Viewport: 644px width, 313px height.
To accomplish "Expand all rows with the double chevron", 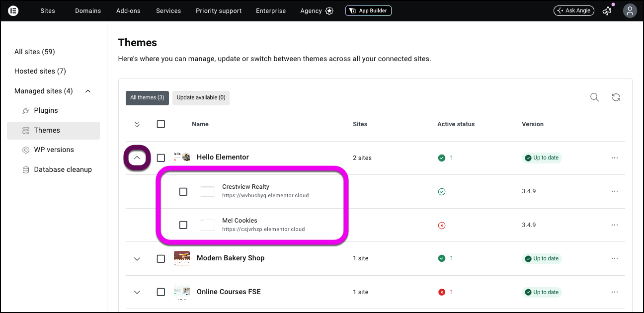I will pyautogui.click(x=137, y=124).
